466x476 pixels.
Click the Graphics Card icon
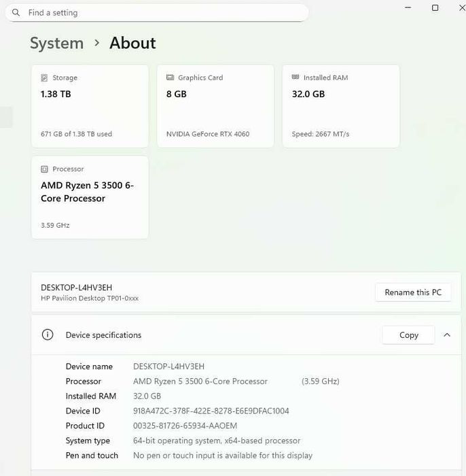click(x=170, y=78)
